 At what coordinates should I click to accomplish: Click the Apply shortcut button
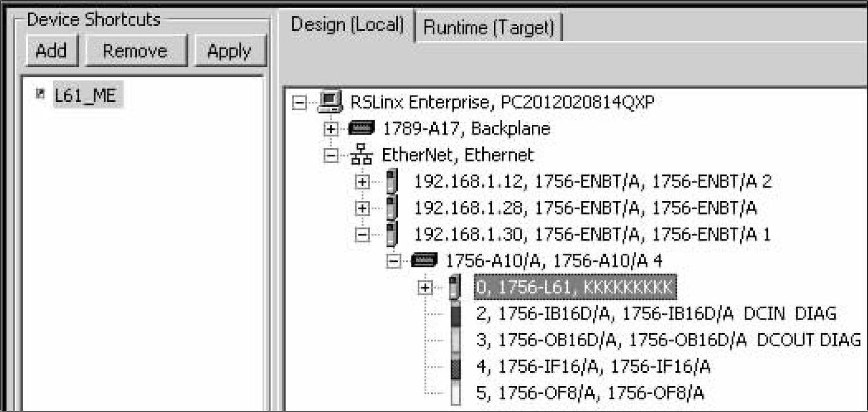coord(229,51)
